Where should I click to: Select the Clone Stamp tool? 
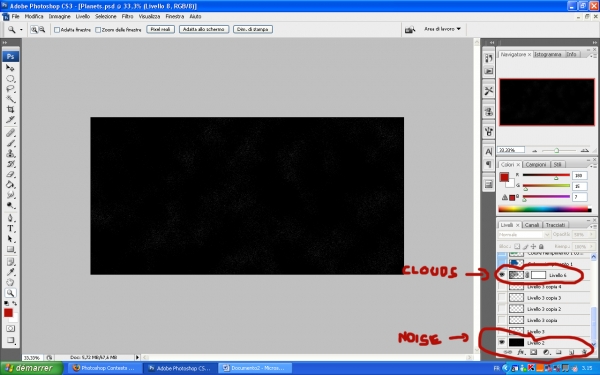(10, 153)
